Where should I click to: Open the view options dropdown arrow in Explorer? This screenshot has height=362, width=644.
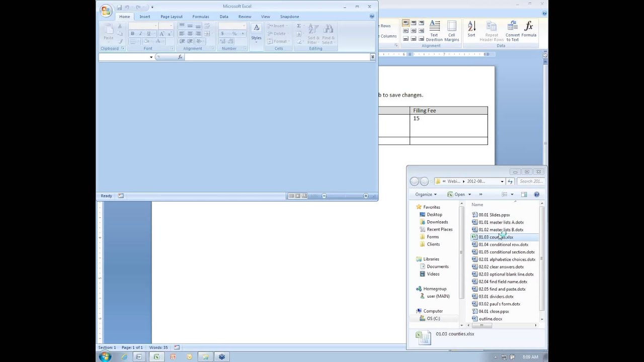[512, 195]
